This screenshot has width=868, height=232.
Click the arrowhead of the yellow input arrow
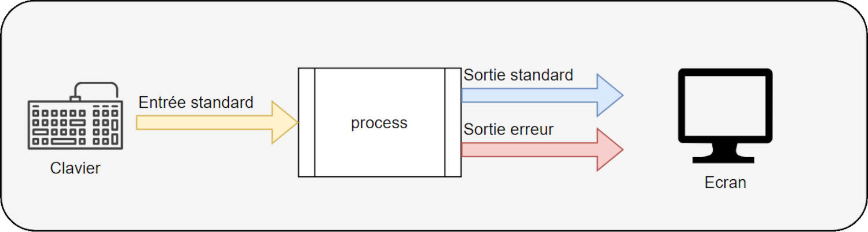tap(285, 122)
